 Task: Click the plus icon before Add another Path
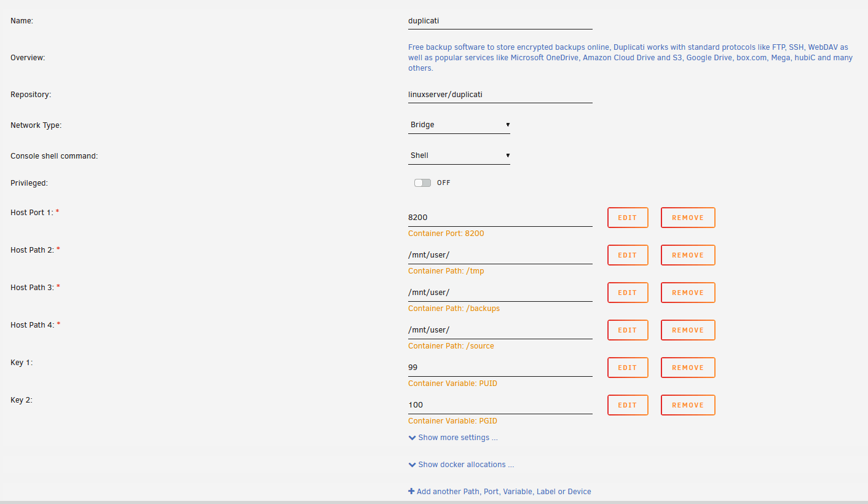411,492
